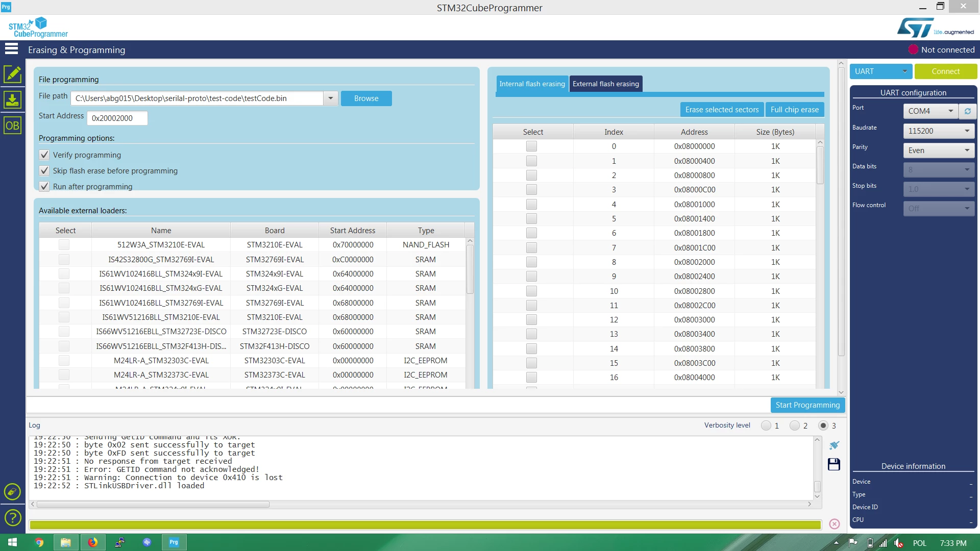
Task: Clear the log with brush icon
Action: 834,445
